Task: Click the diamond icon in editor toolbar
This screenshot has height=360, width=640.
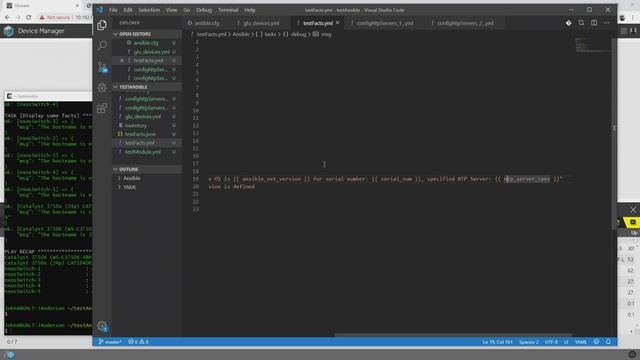Action: (569, 23)
